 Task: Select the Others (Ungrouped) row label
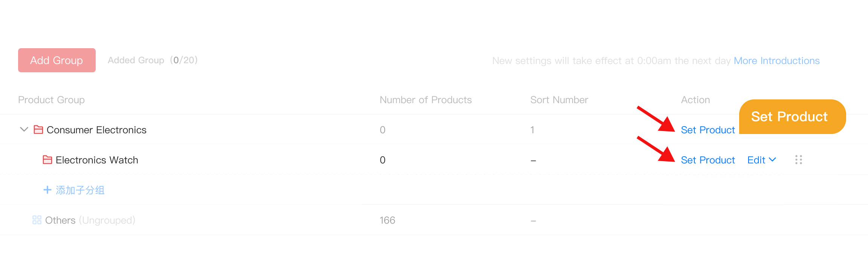tap(90, 220)
